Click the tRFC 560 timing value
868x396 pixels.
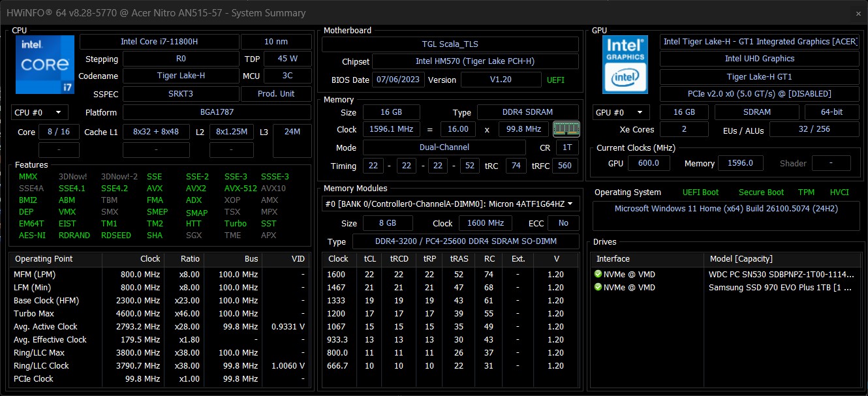[565, 166]
